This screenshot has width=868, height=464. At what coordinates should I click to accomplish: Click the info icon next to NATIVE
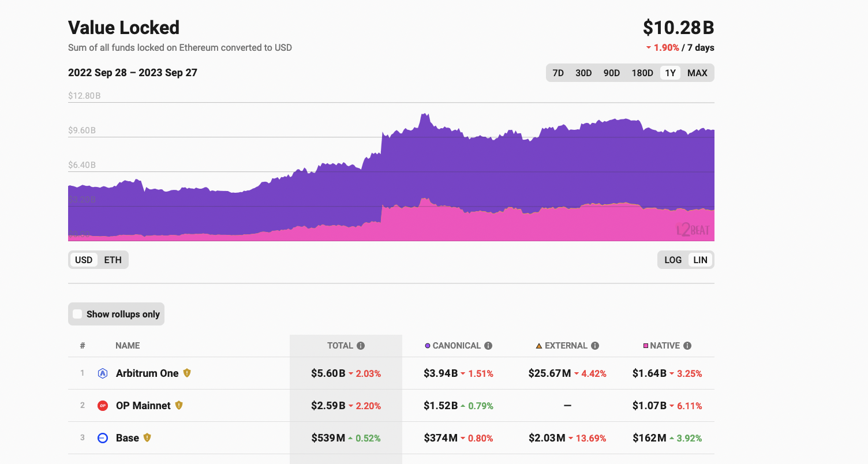coord(687,346)
